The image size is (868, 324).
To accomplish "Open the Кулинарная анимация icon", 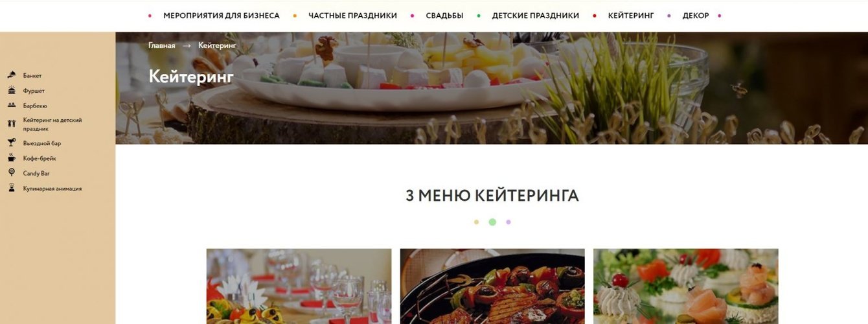I will tap(12, 189).
